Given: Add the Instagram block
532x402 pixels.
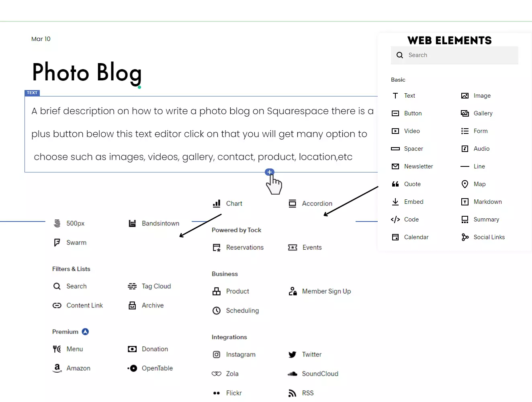Looking at the screenshot, I should coord(234,355).
